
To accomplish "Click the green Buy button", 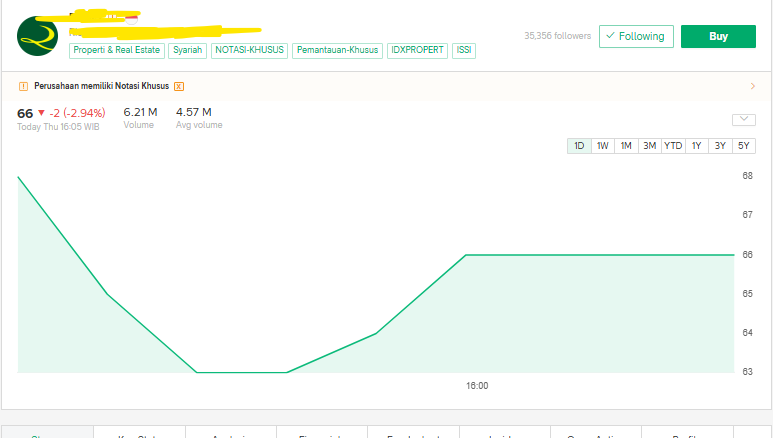I will pos(718,36).
